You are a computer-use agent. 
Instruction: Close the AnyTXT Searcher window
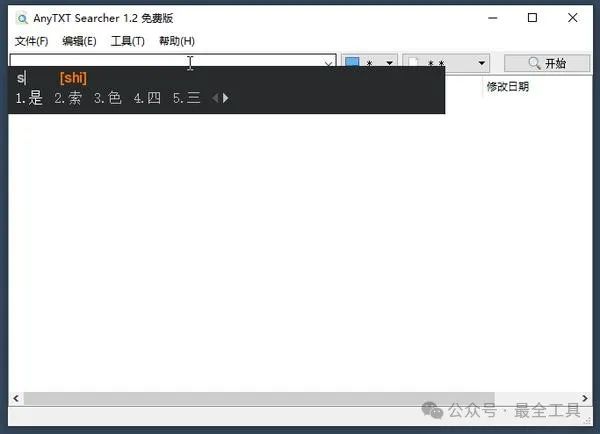point(572,18)
